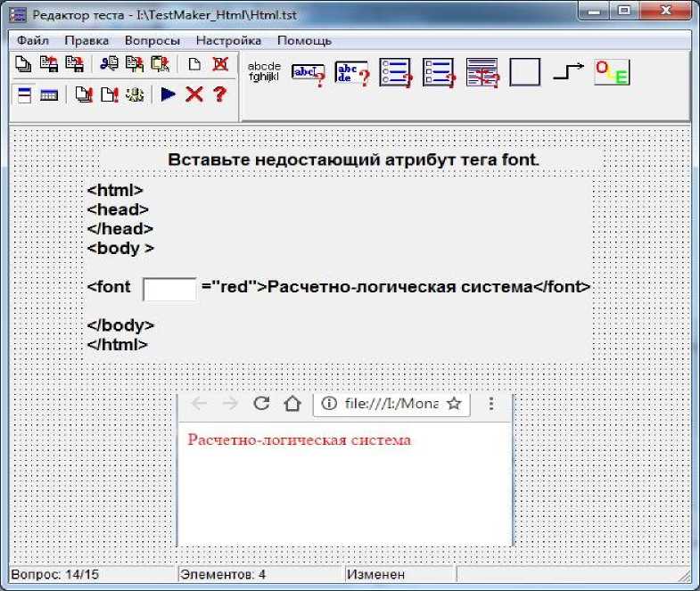Image resolution: width=700 pixels, height=591 pixels.
Task: Open the Помощь menu
Action: coord(304,41)
